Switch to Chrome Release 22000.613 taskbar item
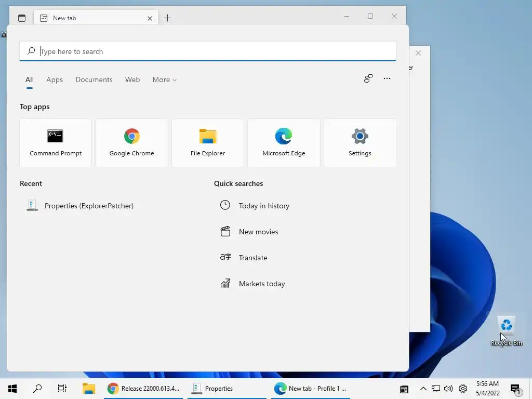This screenshot has height=399, width=532. [x=143, y=389]
